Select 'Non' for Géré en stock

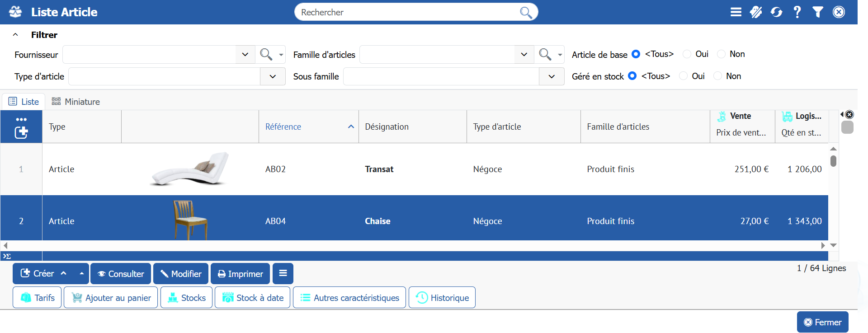pyautogui.click(x=717, y=76)
